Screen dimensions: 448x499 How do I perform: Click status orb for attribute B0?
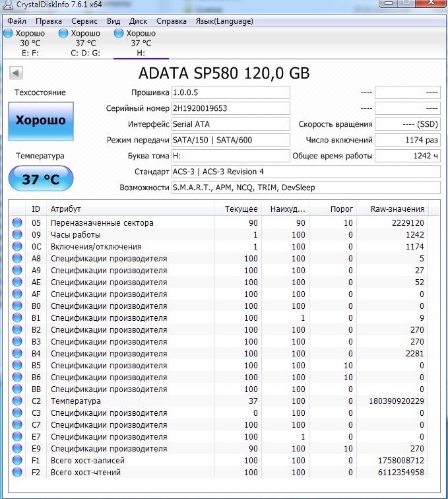point(17,306)
